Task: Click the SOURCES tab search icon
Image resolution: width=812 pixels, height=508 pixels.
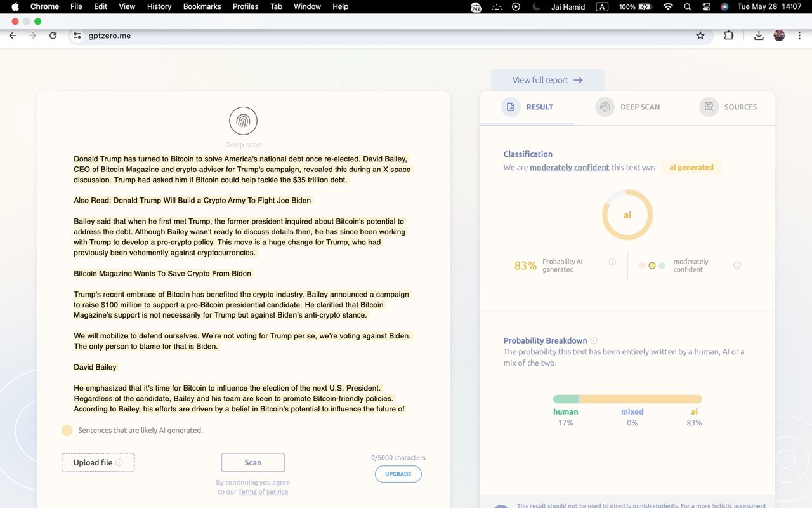Action: [709, 107]
